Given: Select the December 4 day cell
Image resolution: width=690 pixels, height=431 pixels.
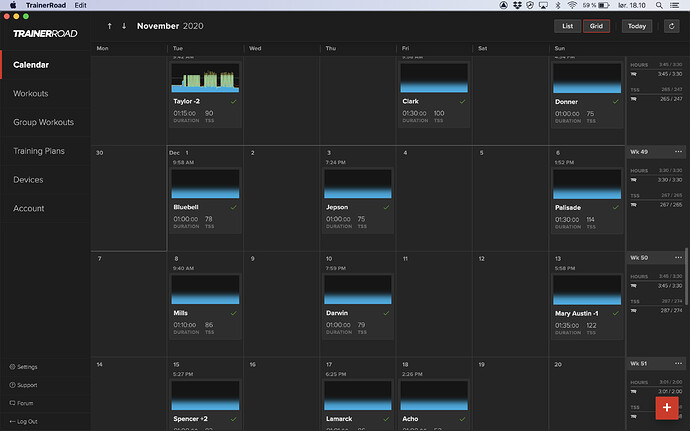Looking at the screenshot, I should coord(434,199).
